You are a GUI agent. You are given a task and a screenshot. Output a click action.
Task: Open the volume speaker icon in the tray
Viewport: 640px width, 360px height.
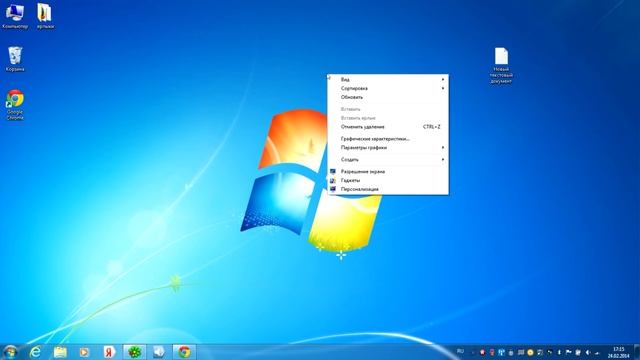[588, 352]
